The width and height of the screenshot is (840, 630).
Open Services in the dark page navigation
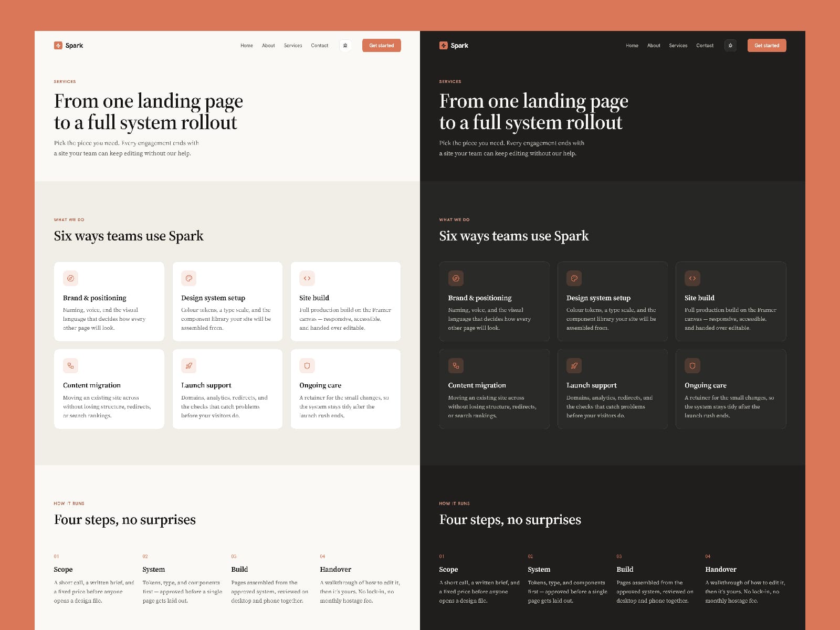coord(678,46)
